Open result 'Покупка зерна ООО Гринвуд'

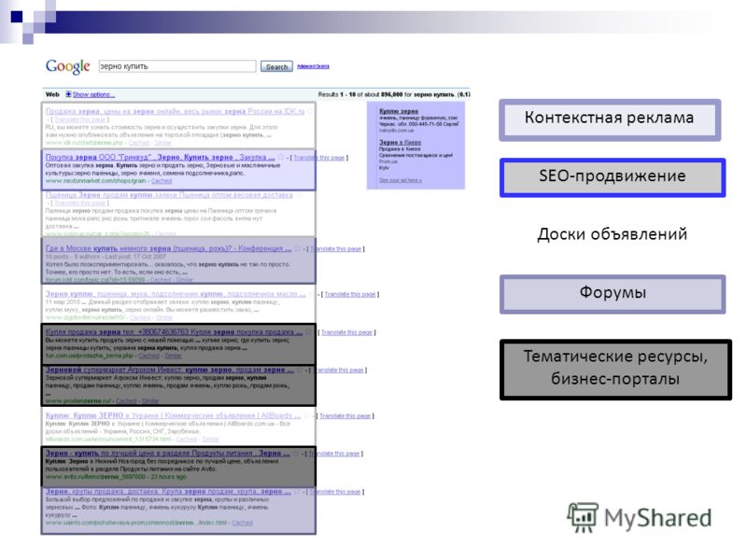(x=160, y=157)
